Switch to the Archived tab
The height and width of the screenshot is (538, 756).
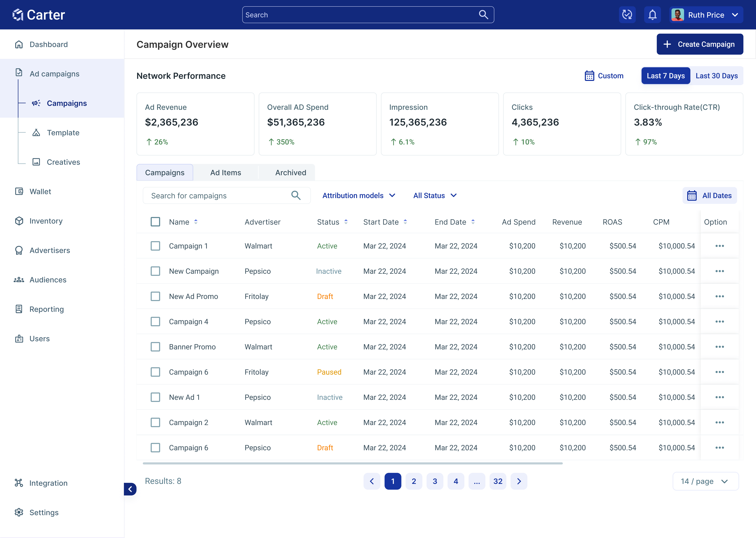pyautogui.click(x=290, y=173)
